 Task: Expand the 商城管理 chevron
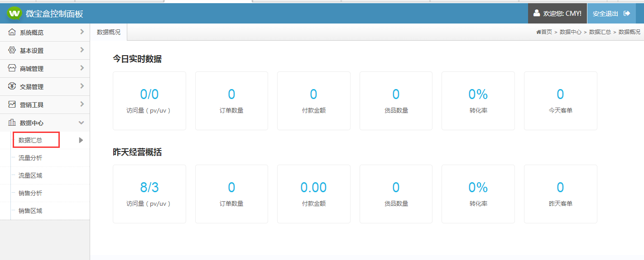[82, 68]
